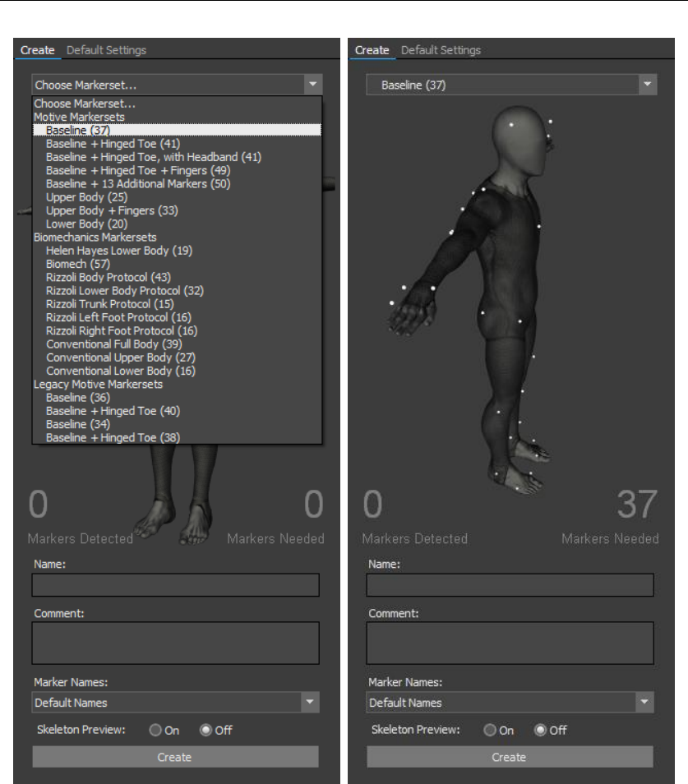Select Baseline (37) from the markerset list

[x=177, y=130]
